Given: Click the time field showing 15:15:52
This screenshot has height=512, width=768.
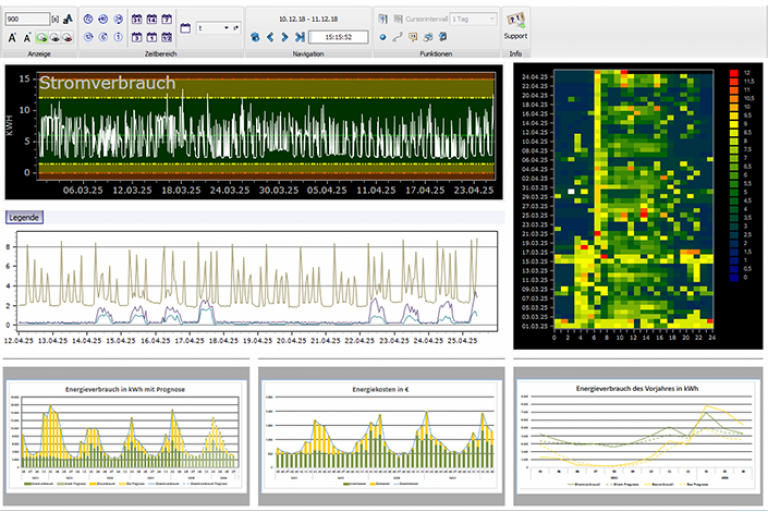Looking at the screenshot, I should pos(338,37).
